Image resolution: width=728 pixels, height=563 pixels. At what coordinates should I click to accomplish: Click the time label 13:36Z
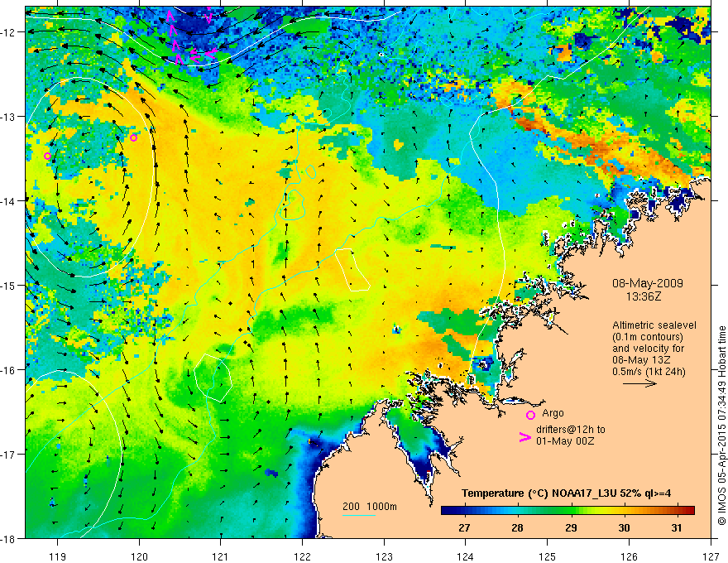click(x=643, y=296)
